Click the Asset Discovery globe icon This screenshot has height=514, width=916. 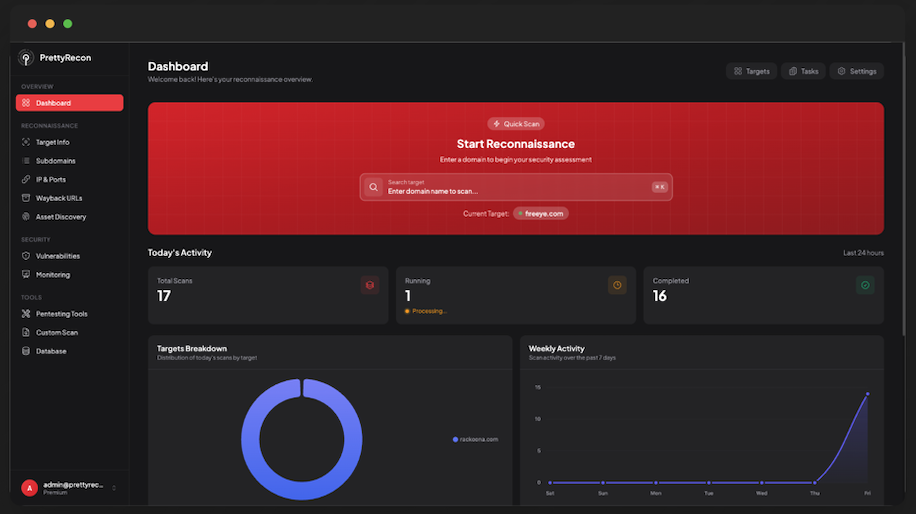26,217
